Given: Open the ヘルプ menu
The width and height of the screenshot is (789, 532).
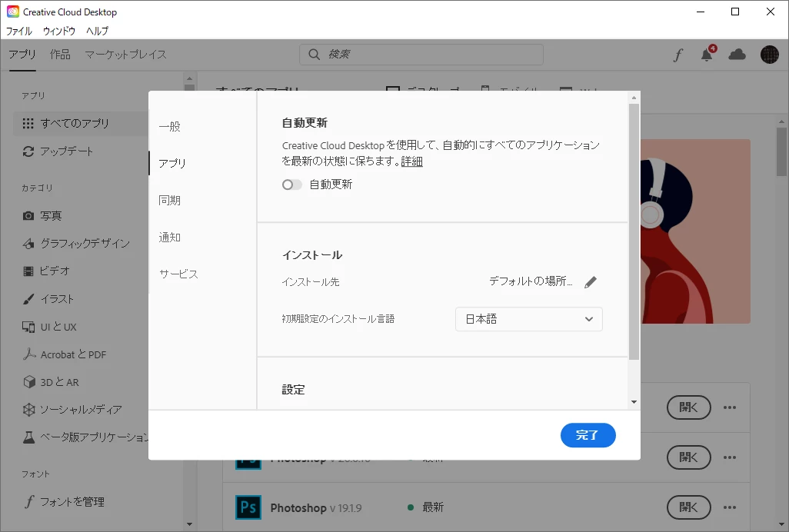Looking at the screenshot, I should (x=97, y=31).
